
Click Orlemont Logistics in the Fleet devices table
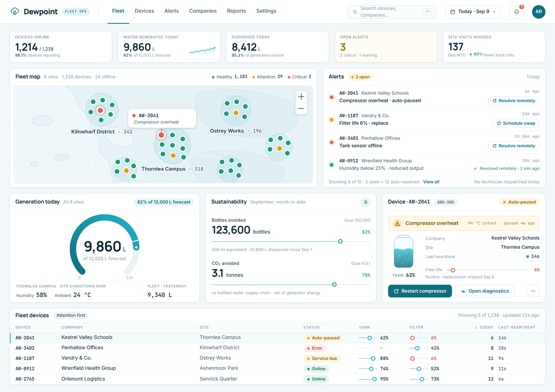(x=83, y=379)
